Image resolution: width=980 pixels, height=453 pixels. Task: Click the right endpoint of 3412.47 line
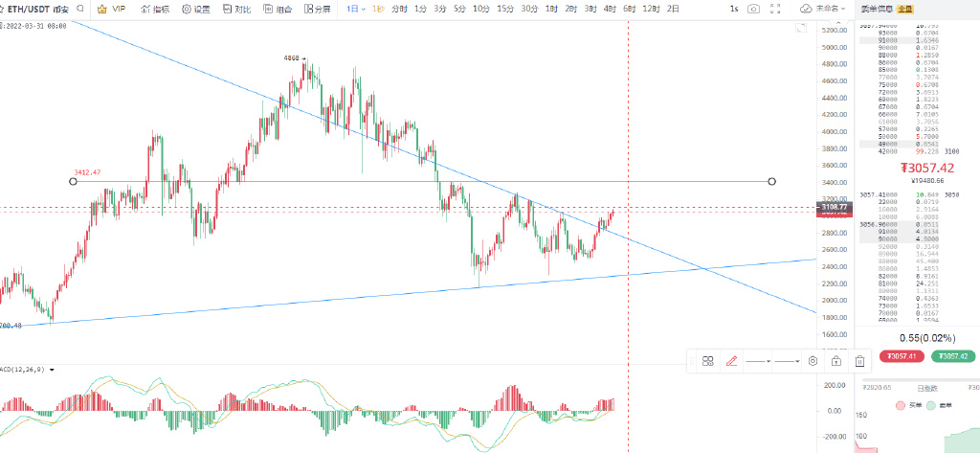(x=772, y=181)
